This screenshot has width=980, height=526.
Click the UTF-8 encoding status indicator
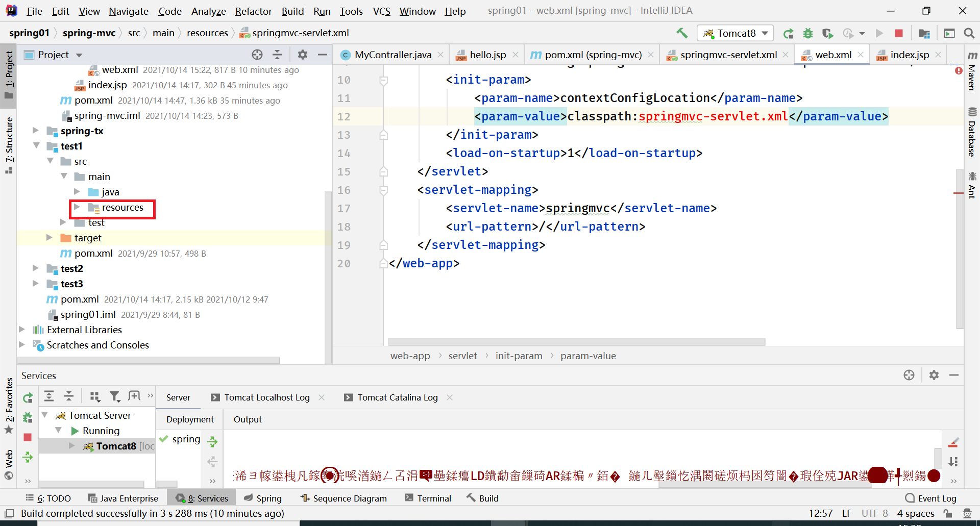point(874,513)
